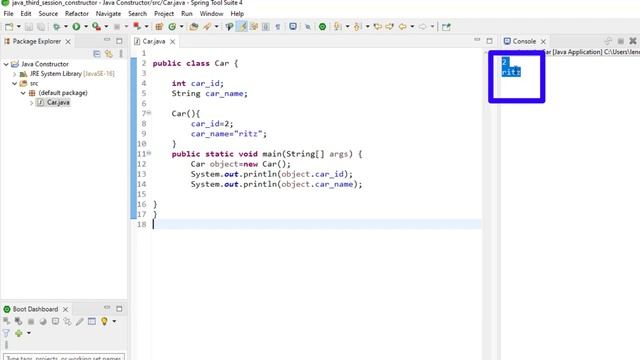640x360 pixels.
Task: Click the Search flashlight toolbar icon
Action: pos(207,27)
